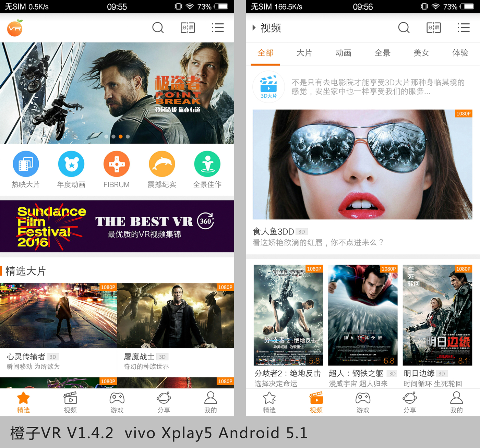Select 游戏 in right screen bottom bar

pyautogui.click(x=363, y=402)
